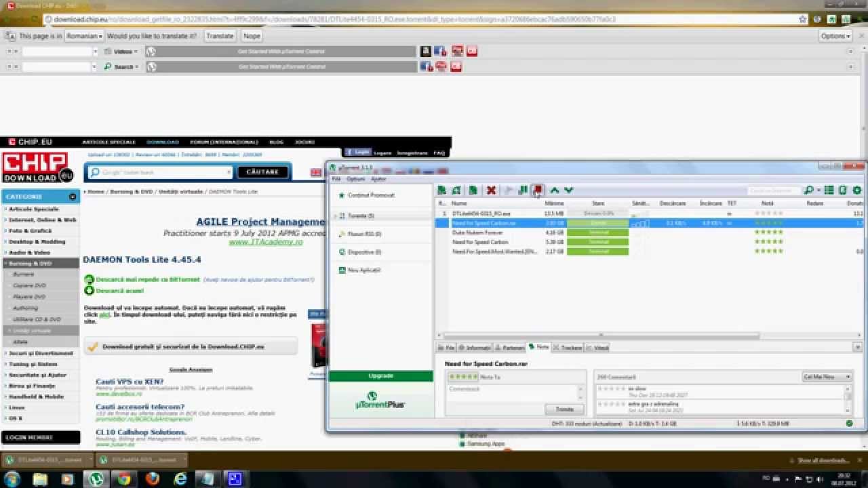
Task: Click DTLite progress bar in torrent list
Action: tap(597, 213)
